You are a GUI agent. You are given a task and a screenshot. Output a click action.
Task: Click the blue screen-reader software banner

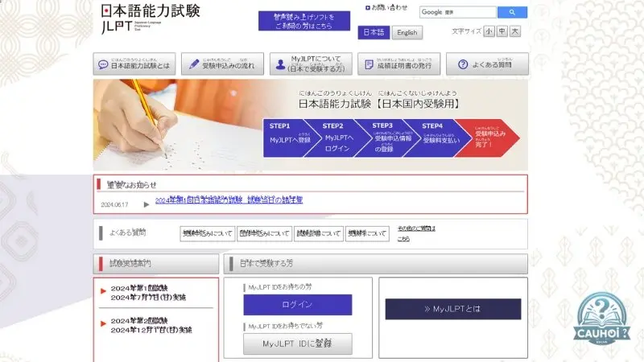click(x=304, y=21)
